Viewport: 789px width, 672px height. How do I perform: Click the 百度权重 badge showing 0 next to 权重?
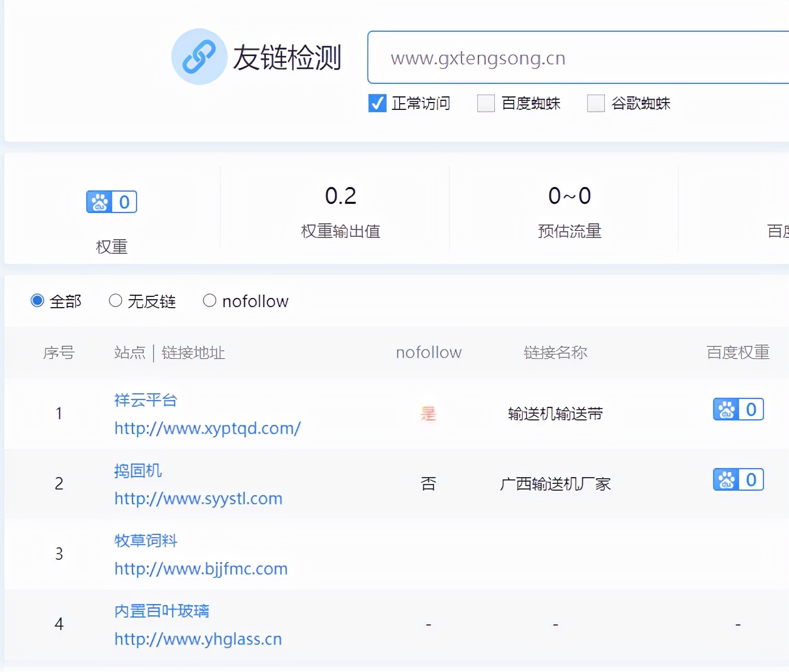(111, 202)
